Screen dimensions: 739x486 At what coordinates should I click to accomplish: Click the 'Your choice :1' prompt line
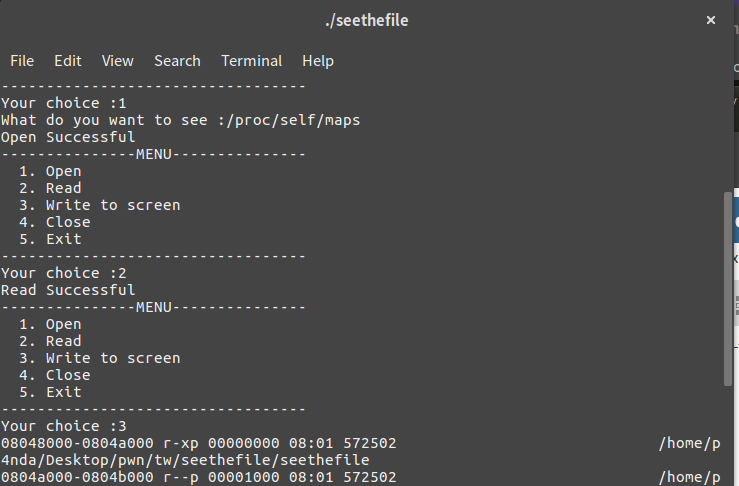pyautogui.click(x=64, y=103)
